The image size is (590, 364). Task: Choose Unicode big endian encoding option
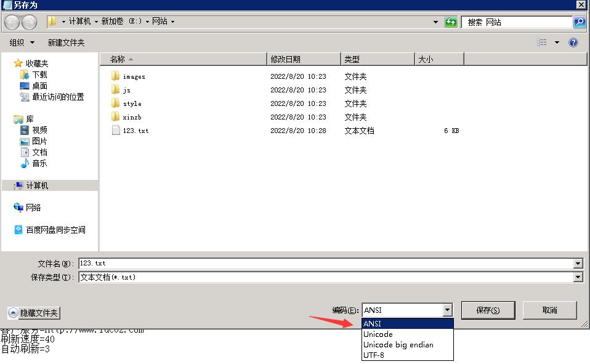pyautogui.click(x=398, y=345)
